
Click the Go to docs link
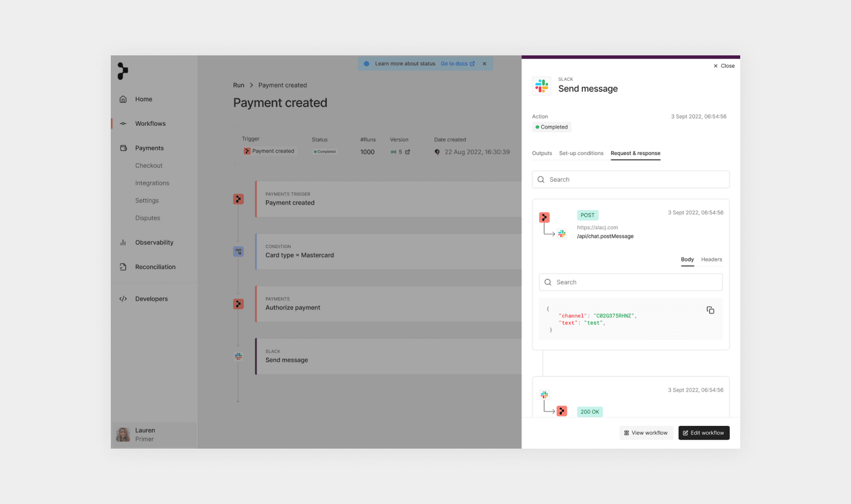pos(458,64)
